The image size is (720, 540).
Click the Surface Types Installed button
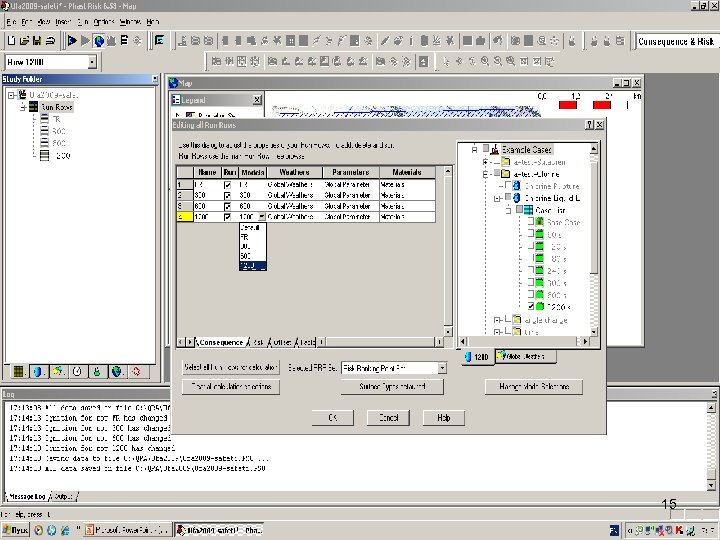point(392,387)
